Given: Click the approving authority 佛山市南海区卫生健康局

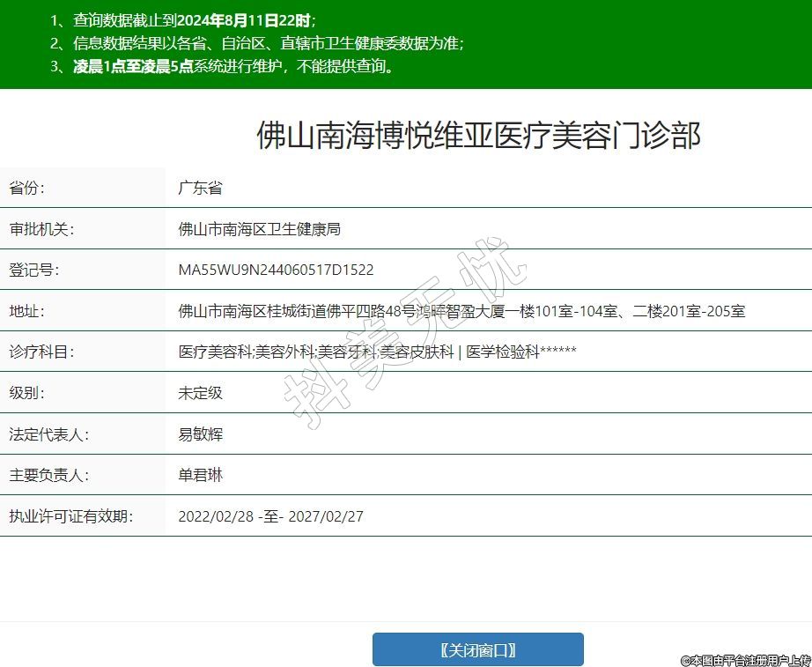Looking at the screenshot, I should click(x=259, y=229).
